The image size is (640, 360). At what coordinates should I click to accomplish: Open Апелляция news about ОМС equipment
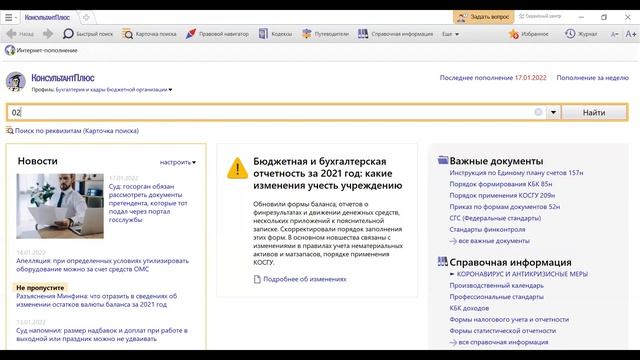coord(102,265)
